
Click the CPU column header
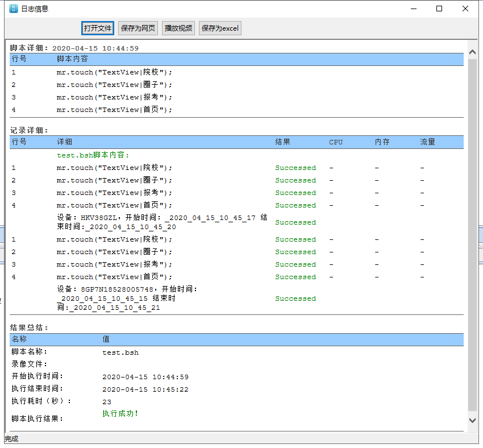pos(336,142)
